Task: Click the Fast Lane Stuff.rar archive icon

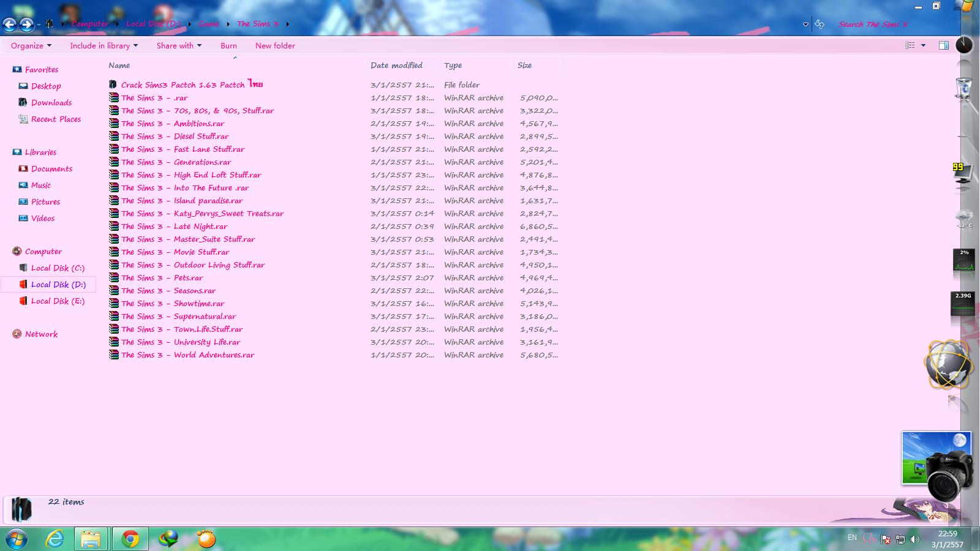Action: (x=113, y=149)
